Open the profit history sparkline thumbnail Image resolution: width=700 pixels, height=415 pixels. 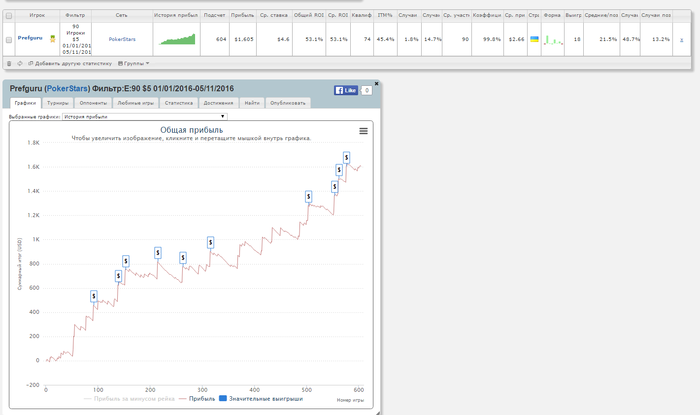click(x=177, y=39)
